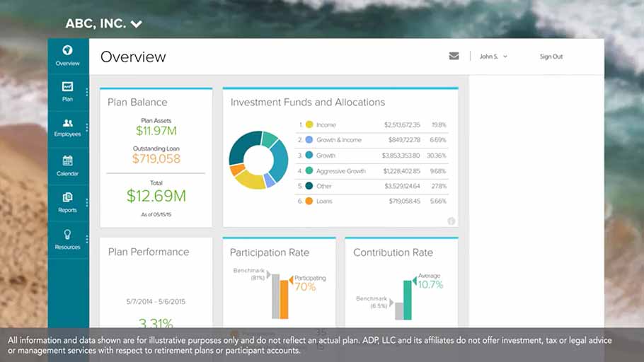The height and width of the screenshot is (362, 644).
Task: Select the Employees people icon
Action: [x=68, y=123]
